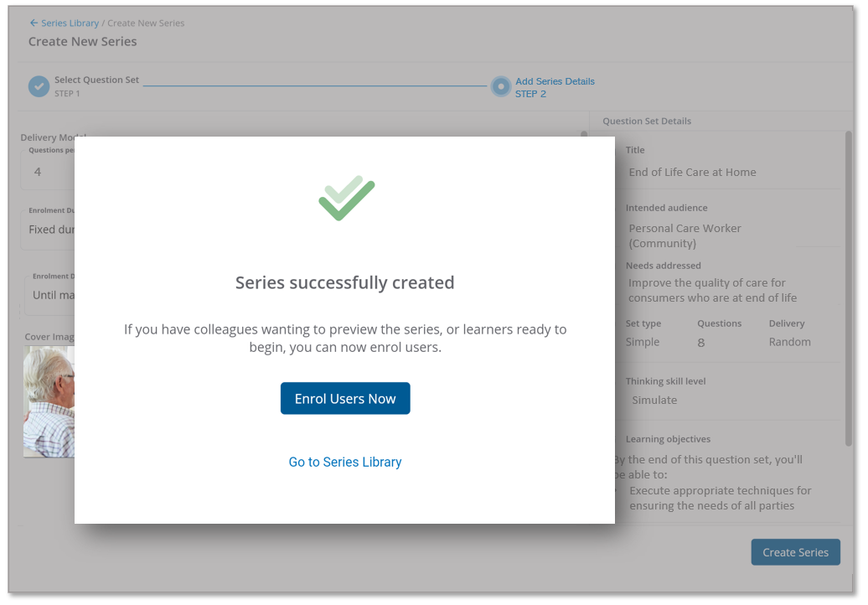The image size is (868, 605).
Task: Open the Series Library breadcrumb link
Action: (x=70, y=23)
